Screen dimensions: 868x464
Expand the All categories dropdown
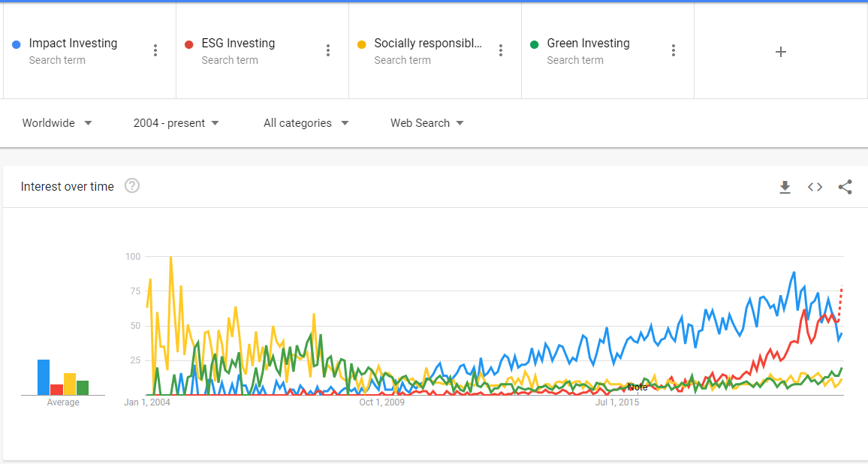tap(306, 123)
